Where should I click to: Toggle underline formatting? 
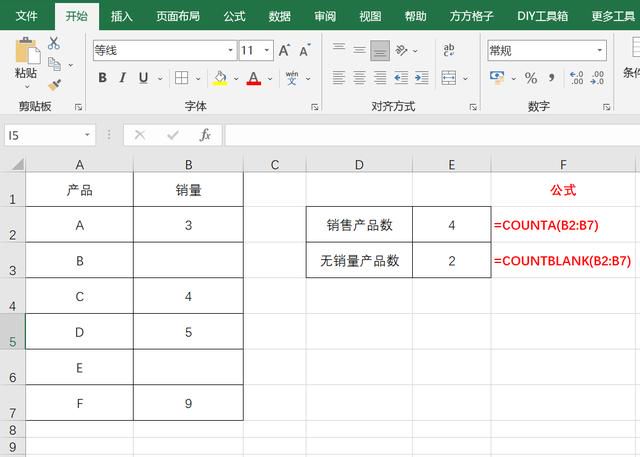tap(143, 78)
